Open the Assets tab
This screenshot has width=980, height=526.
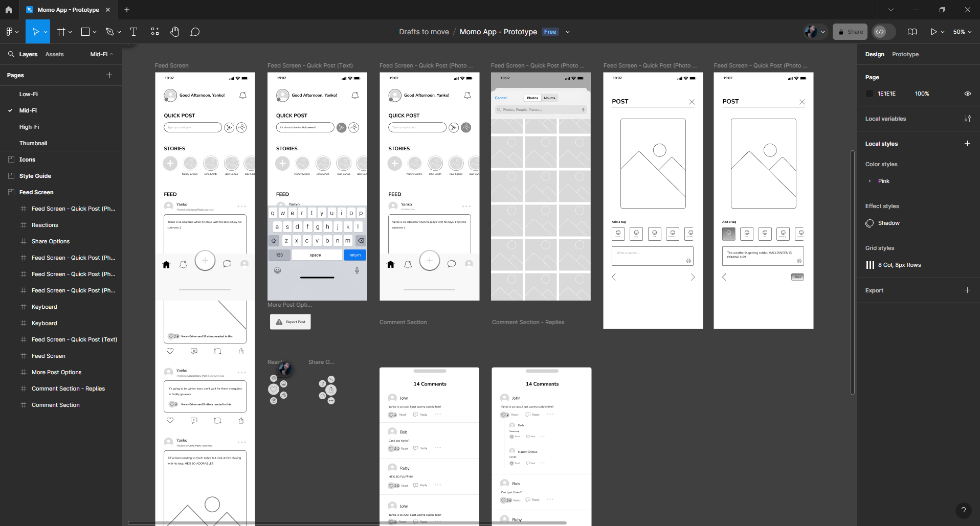pos(54,54)
